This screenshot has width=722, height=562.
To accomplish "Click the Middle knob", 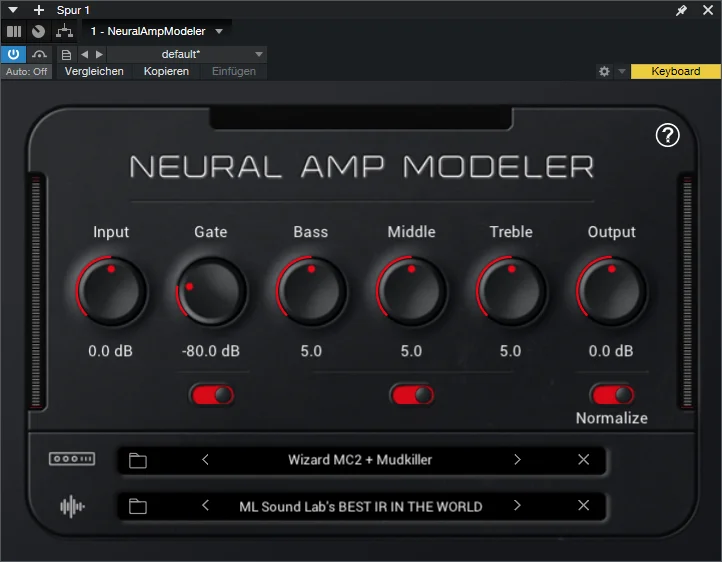I will [x=411, y=291].
